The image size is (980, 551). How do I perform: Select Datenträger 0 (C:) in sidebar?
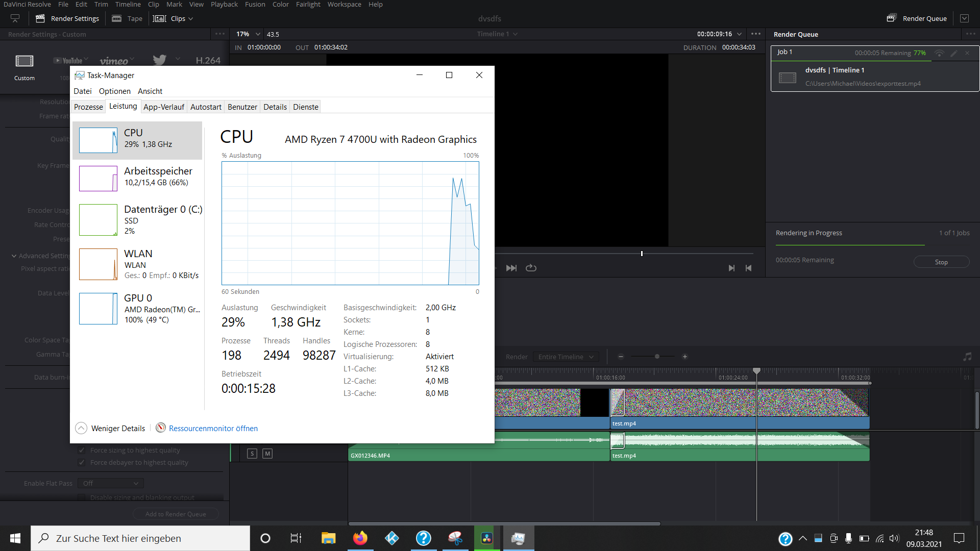[x=138, y=219]
